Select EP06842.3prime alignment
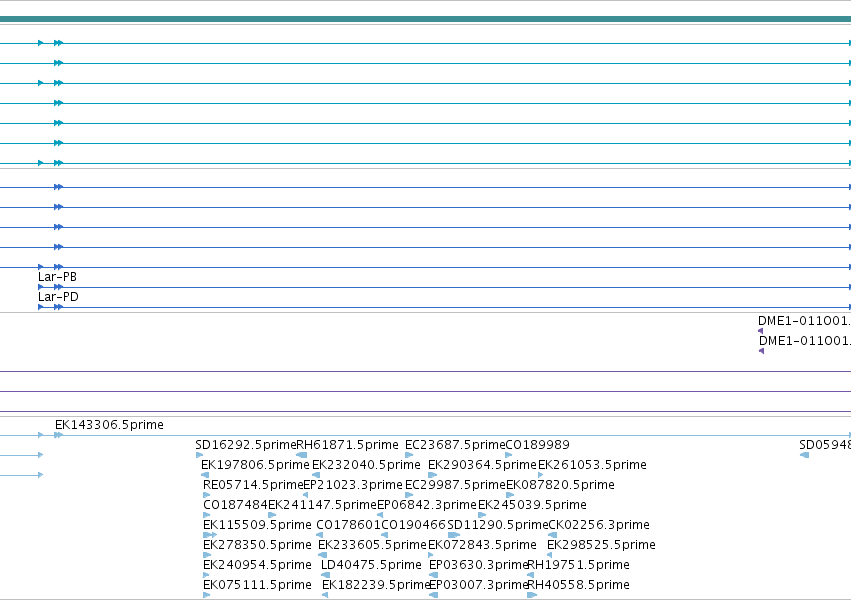 pos(427,505)
